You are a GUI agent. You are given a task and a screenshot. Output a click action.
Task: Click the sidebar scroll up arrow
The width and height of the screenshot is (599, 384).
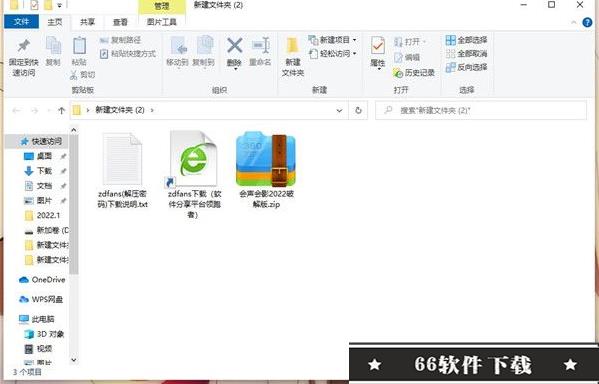74,130
